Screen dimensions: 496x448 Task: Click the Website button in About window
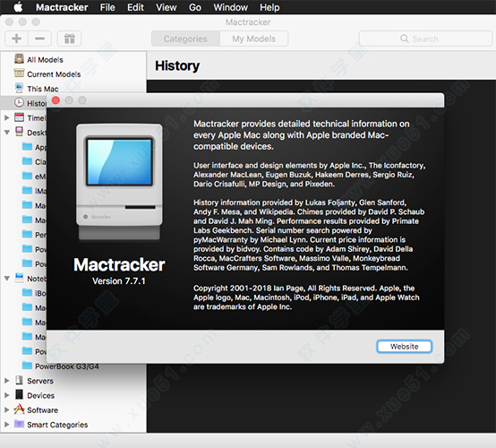point(404,347)
